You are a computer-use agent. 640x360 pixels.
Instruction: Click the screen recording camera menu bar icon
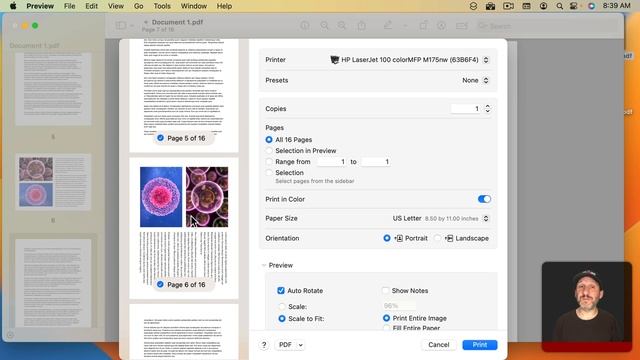tap(508, 6)
